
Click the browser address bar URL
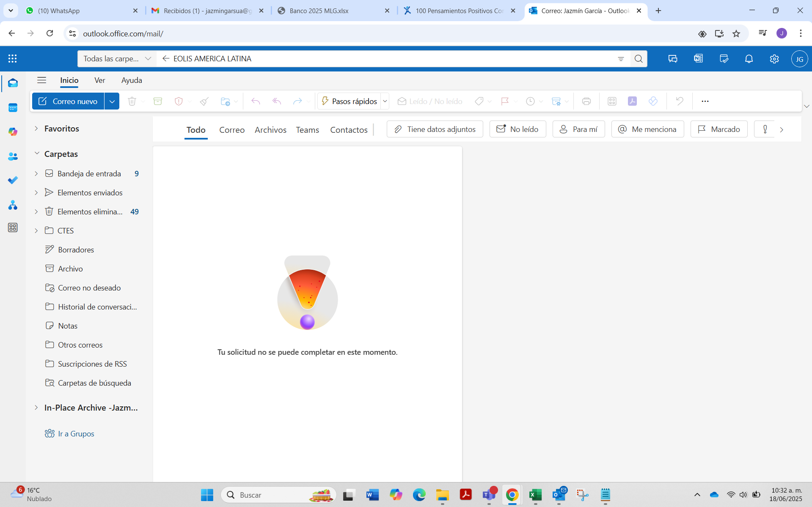coord(123,33)
